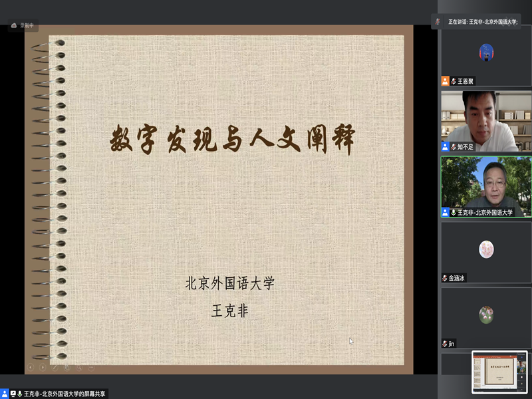This screenshot has height=399, width=532.
Task: Click 金涵冰's round flower avatar
Action: pos(486,249)
